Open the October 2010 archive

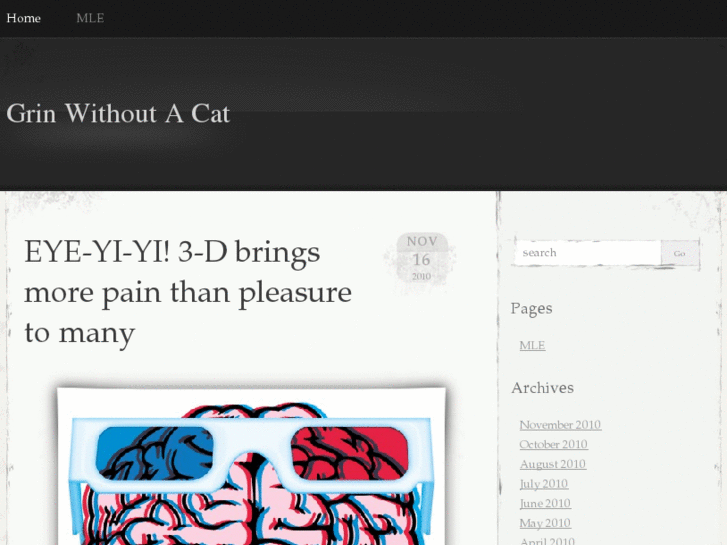point(553,444)
